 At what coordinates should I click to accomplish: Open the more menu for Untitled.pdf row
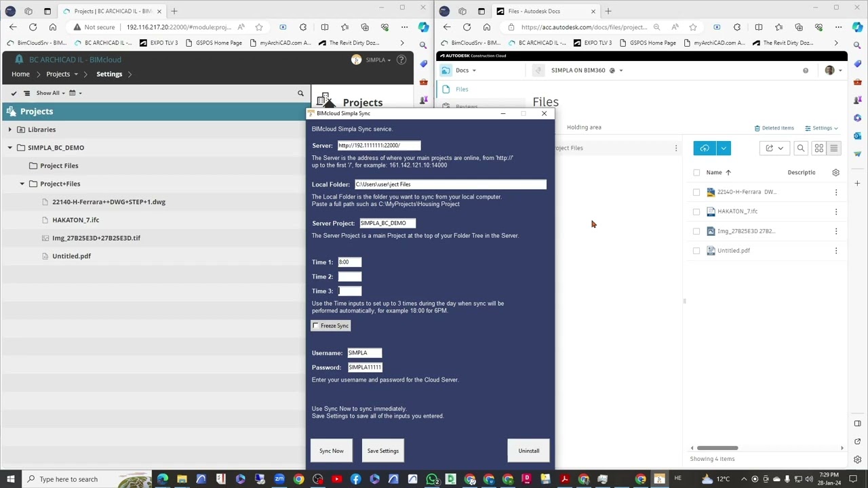[x=836, y=251]
